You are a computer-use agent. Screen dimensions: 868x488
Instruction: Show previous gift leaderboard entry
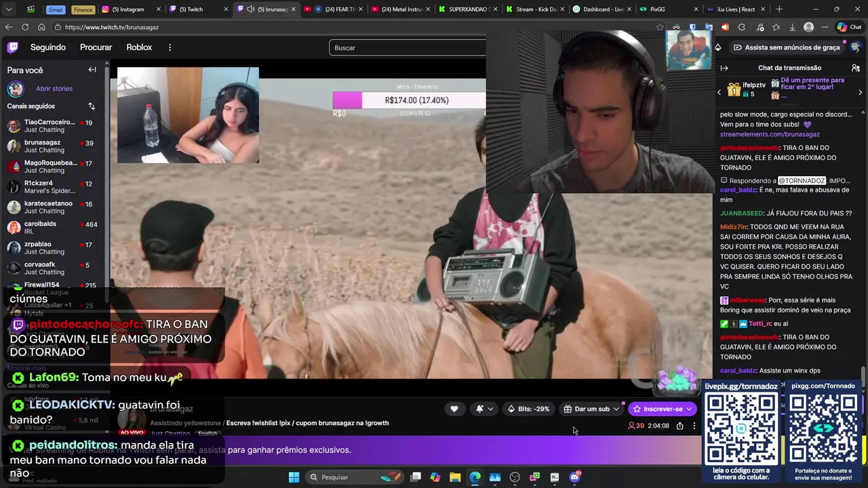(719, 92)
